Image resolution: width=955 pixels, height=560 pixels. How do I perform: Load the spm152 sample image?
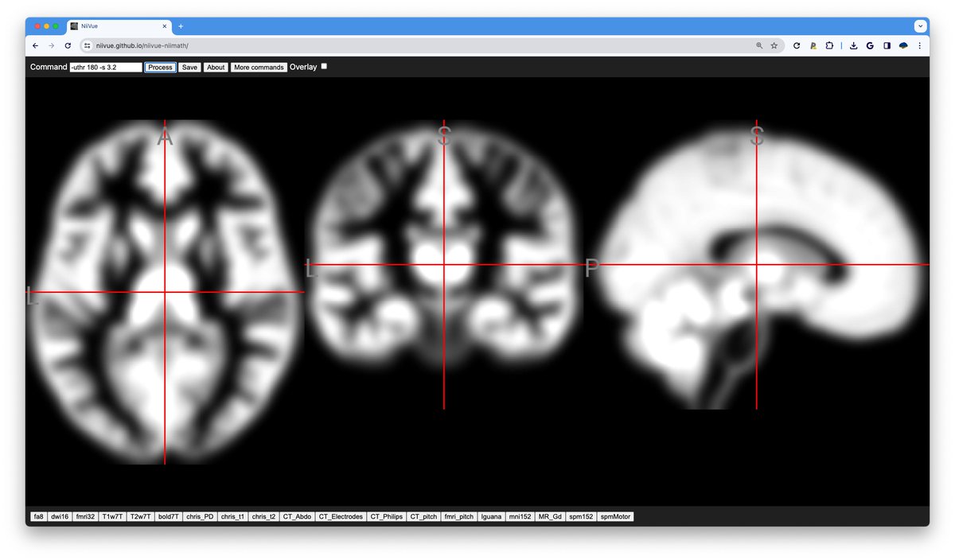pos(581,516)
